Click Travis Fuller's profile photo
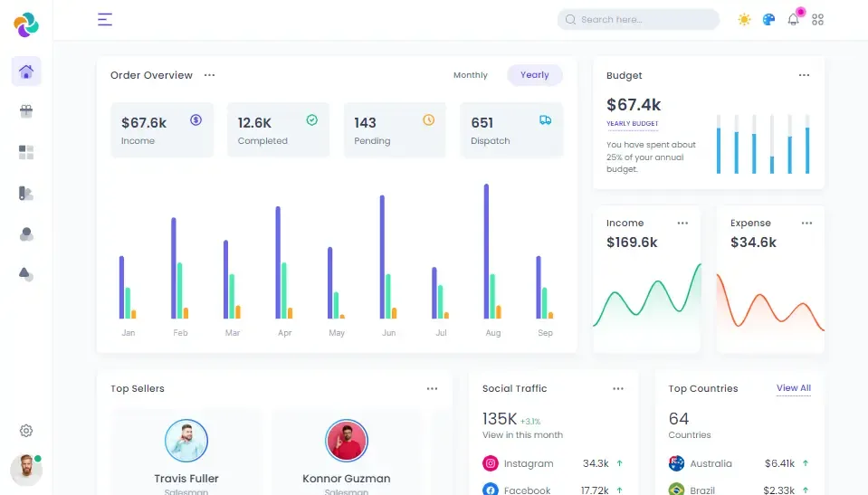The image size is (868, 495). click(186, 441)
